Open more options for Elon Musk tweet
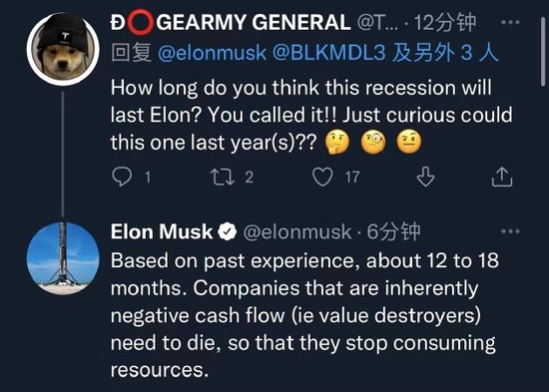 510,231
